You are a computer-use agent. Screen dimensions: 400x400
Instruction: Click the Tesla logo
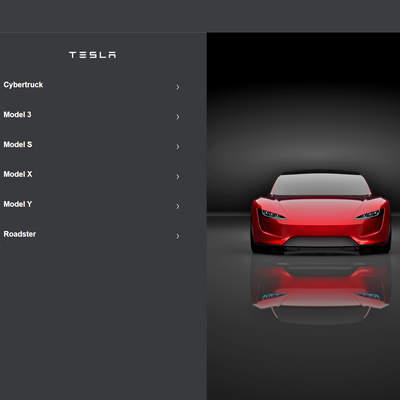[x=93, y=55]
